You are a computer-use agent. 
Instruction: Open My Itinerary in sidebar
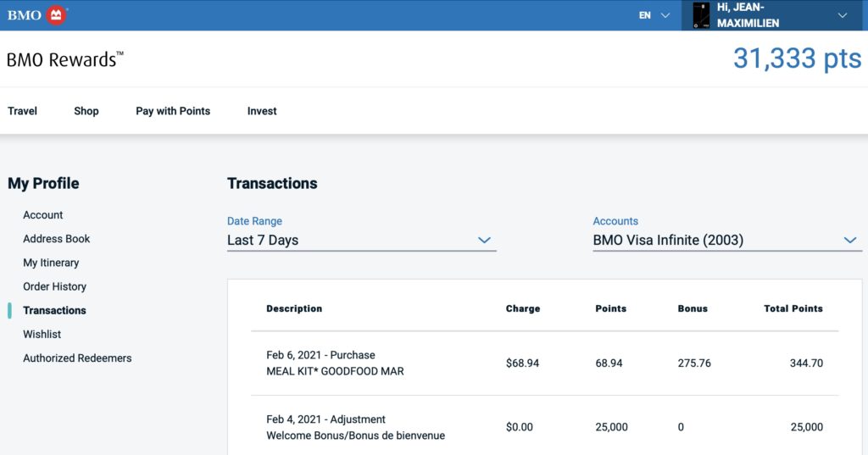(51, 263)
